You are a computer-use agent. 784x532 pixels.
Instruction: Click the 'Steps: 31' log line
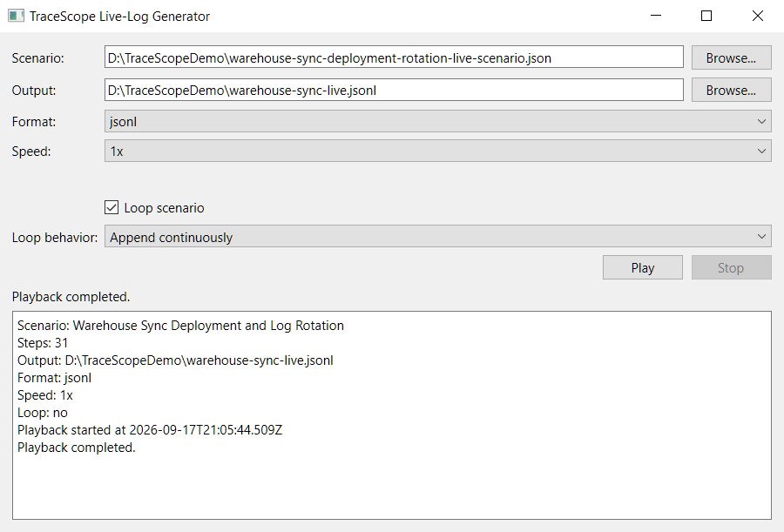43,343
